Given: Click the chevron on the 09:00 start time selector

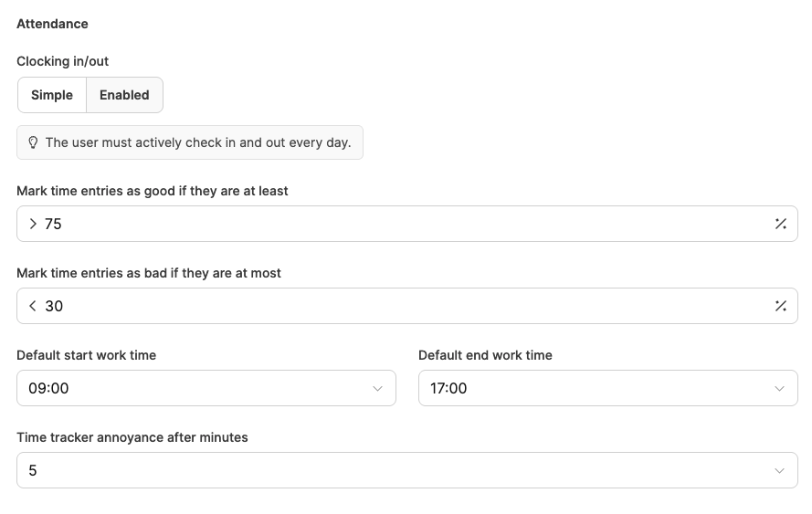Looking at the screenshot, I should pyautogui.click(x=377, y=388).
